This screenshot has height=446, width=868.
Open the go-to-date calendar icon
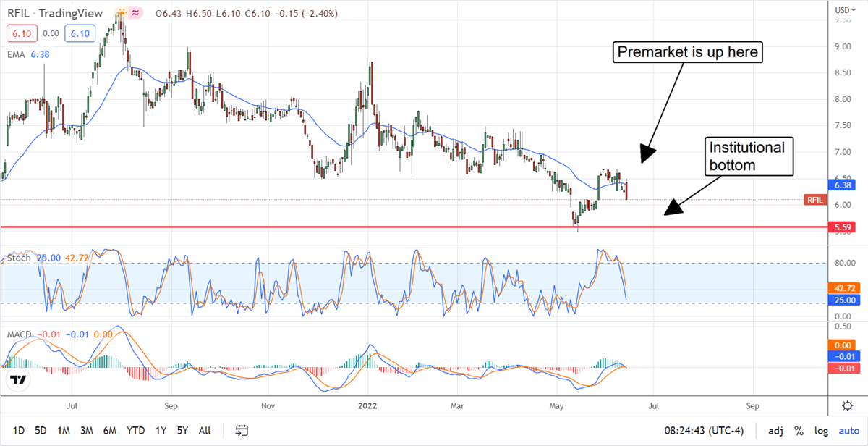point(242,430)
